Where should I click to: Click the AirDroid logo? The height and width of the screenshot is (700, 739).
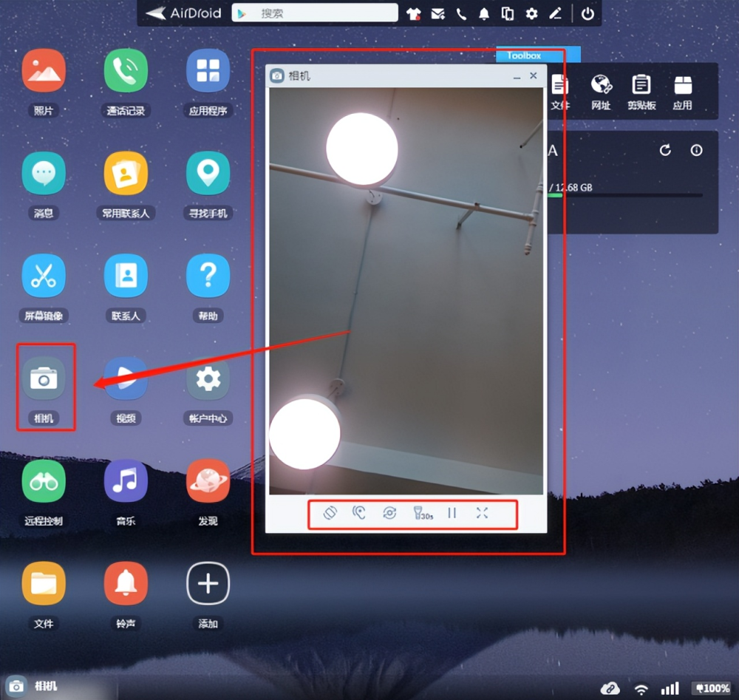pyautogui.click(x=183, y=13)
